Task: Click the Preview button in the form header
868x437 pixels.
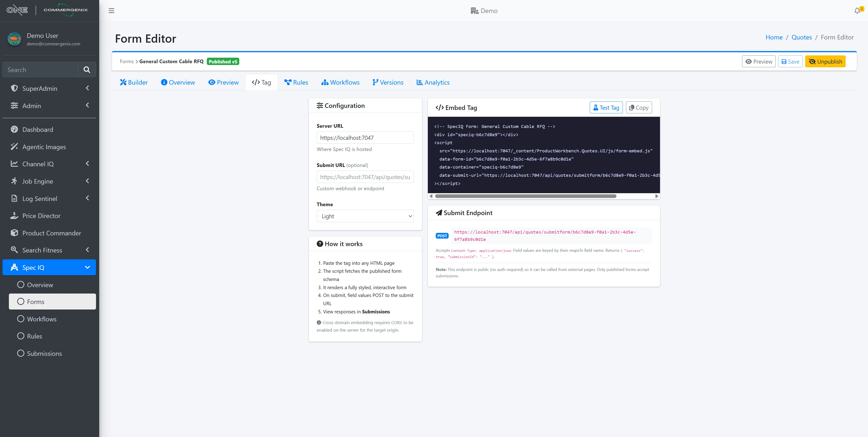Action: pyautogui.click(x=759, y=62)
